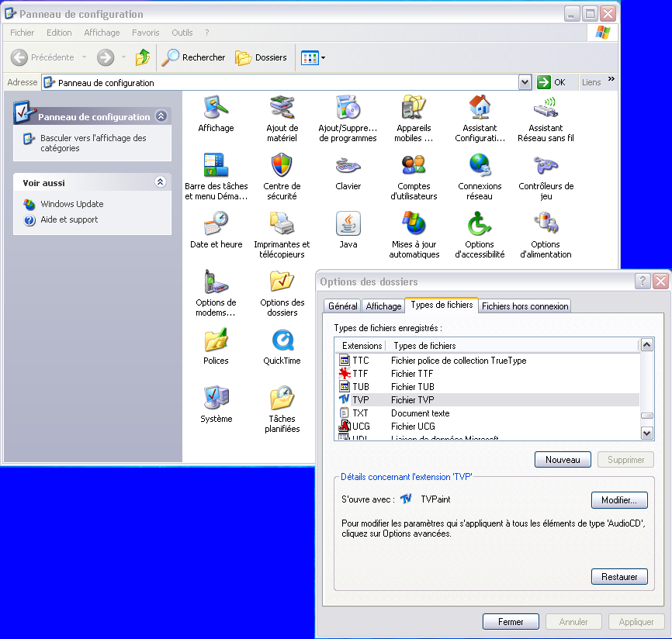Open the Edition menu
Image resolution: width=672 pixels, height=639 pixels.
point(59,33)
